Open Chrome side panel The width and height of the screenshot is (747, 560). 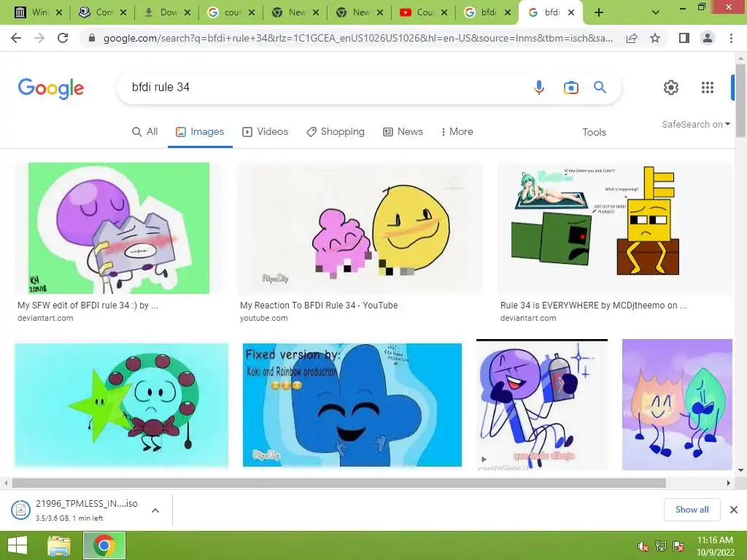(x=684, y=38)
